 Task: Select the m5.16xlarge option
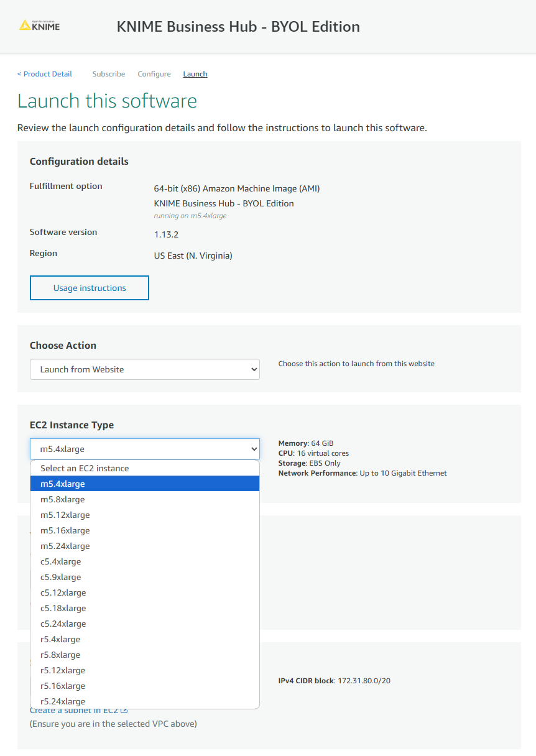pyautogui.click(x=145, y=530)
